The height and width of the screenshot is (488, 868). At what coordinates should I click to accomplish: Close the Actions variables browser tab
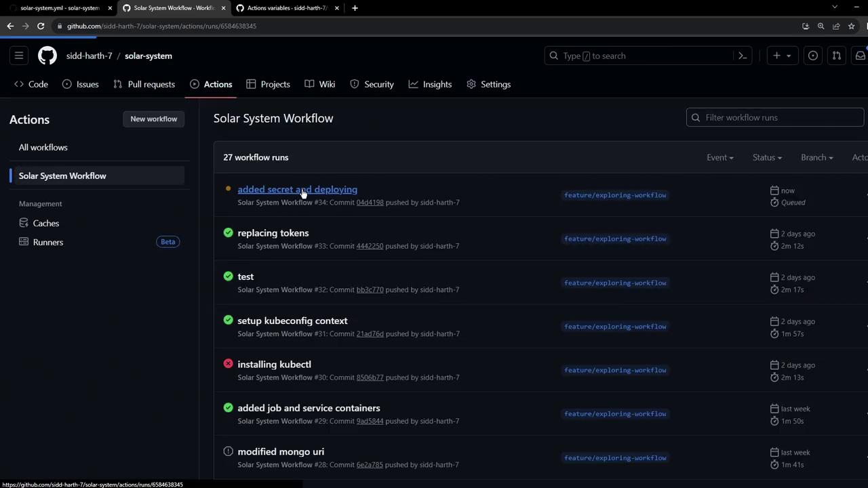(x=336, y=8)
